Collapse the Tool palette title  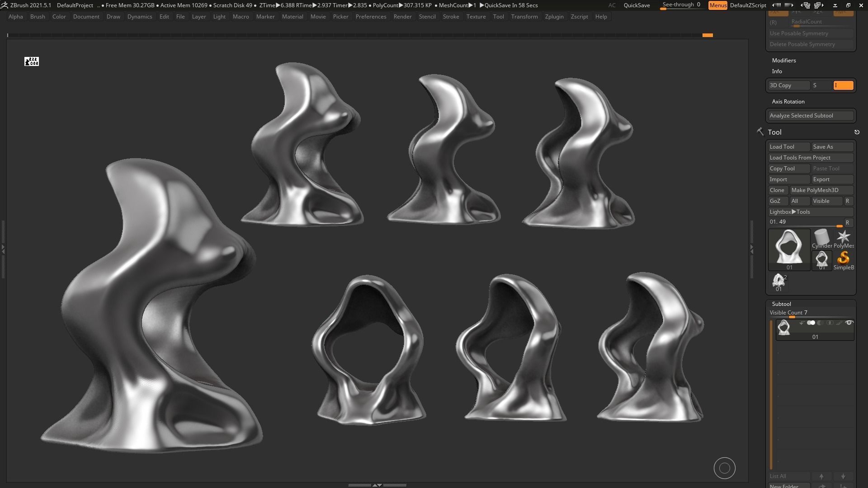(x=774, y=132)
